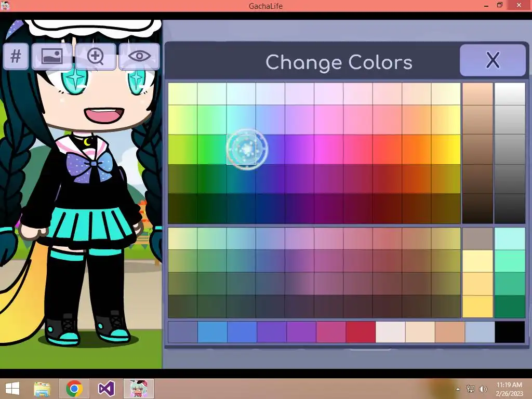Screen dimensions: 532x399
Task: Pick the deepest yellow swatch at the bottom of the yellow side column
Action: point(478,307)
